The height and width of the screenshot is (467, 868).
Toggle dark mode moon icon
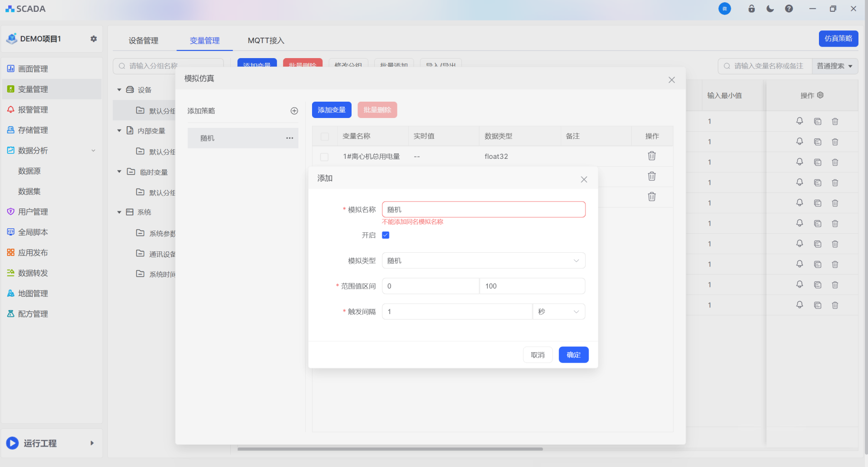click(770, 9)
